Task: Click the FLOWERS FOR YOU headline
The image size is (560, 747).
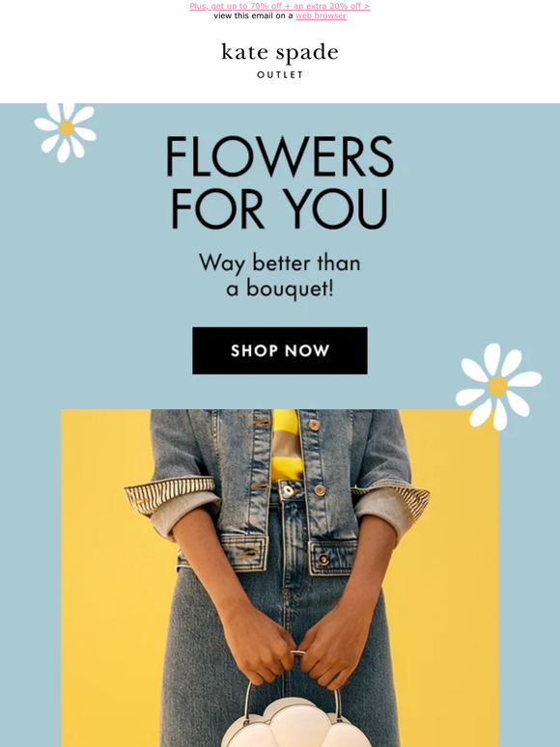Action: 280,182
